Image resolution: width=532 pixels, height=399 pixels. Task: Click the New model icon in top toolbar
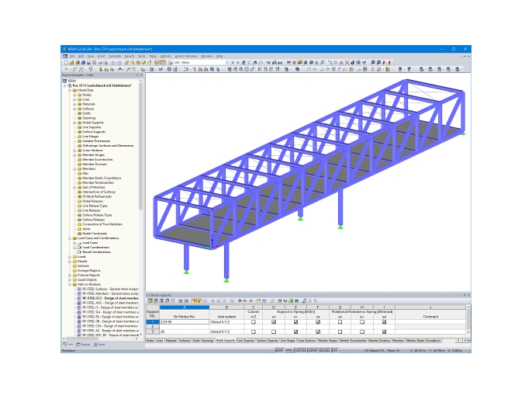tap(66, 62)
